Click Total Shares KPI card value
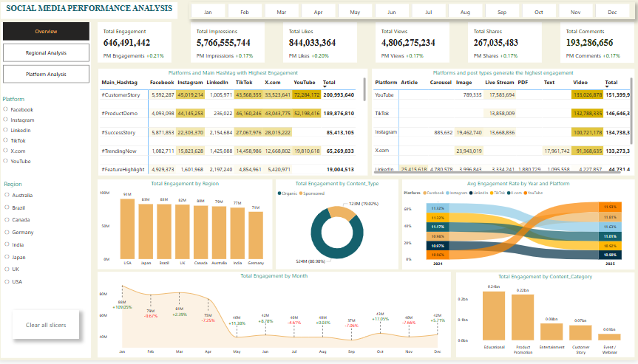 (495, 43)
